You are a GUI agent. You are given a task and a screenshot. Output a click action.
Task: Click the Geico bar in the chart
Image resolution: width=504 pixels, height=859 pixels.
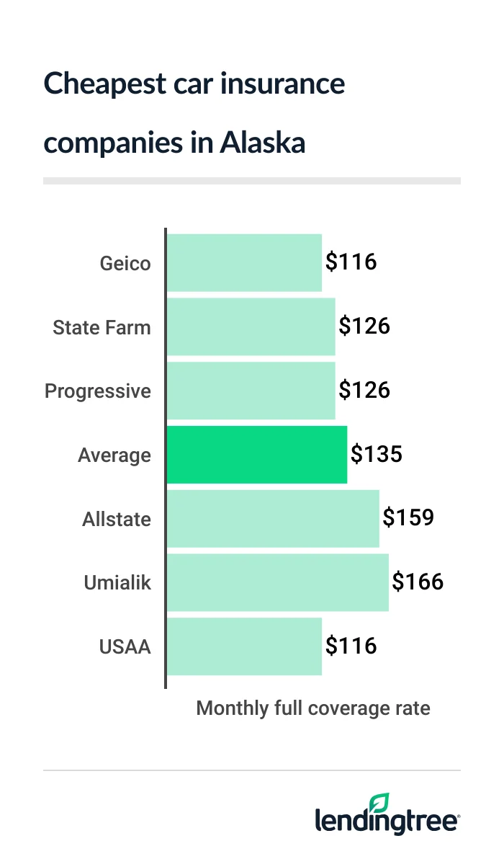tap(244, 262)
